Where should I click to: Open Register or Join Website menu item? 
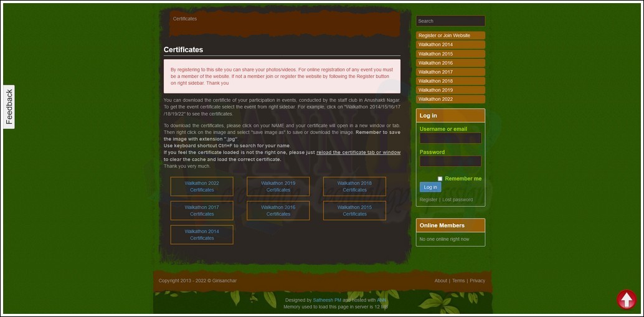coord(450,35)
